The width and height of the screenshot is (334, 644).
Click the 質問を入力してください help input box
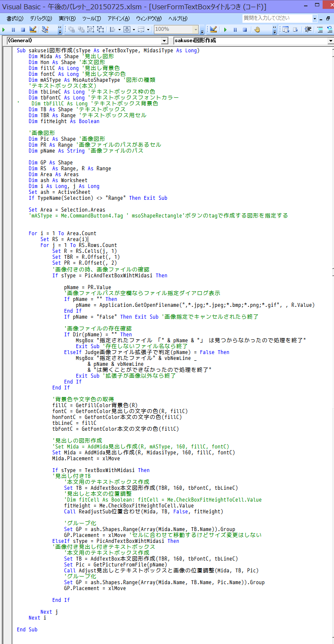coord(277,18)
